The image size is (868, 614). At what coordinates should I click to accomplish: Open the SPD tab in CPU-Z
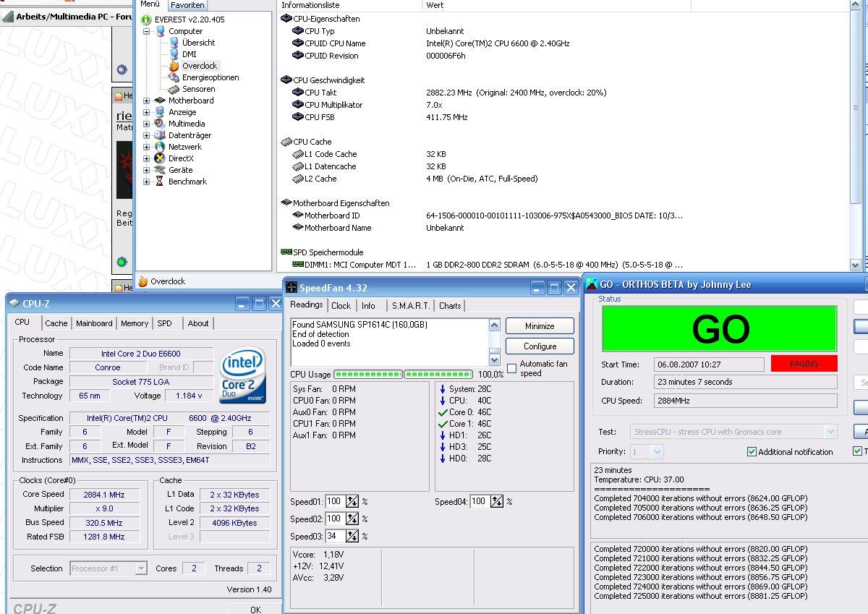(x=165, y=323)
